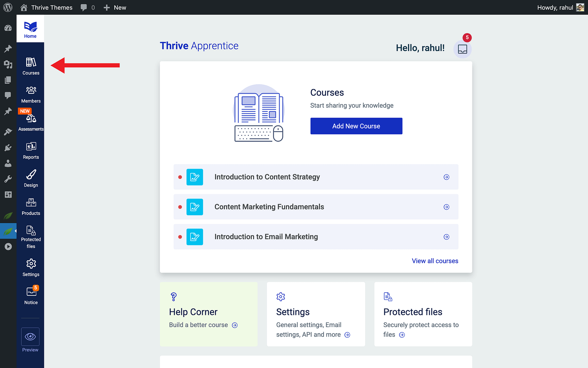588x368 pixels.
Task: Open the Notice panel with 5 alerts
Action: pyautogui.click(x=30, y=295)
